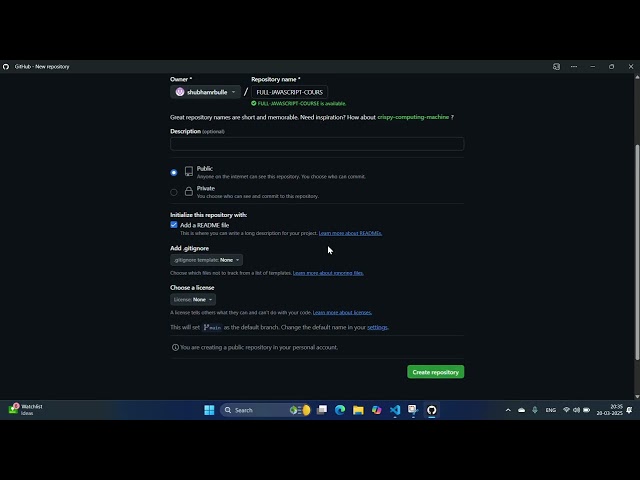Open the app sidebar icon in title bar
Image resolution: width=640 pixels, height=480 pixels.
click(x=556, y=67)
